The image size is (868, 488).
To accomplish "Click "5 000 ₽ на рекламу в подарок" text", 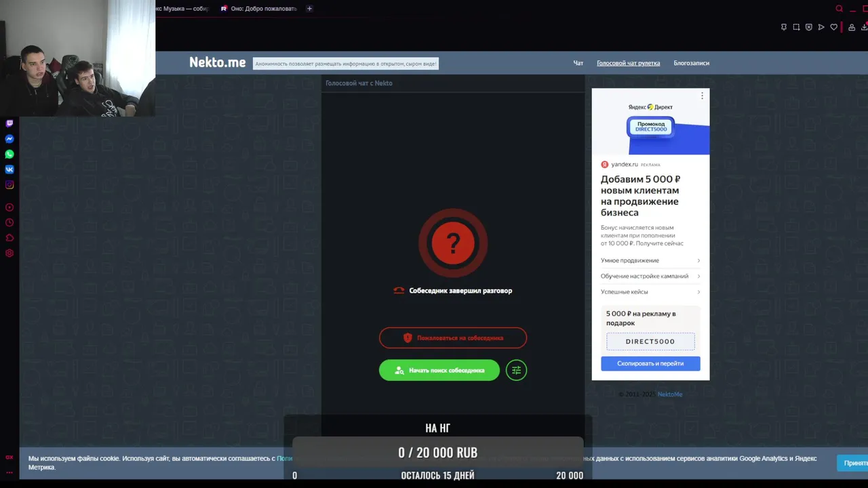I will click(x=641, y=319).
